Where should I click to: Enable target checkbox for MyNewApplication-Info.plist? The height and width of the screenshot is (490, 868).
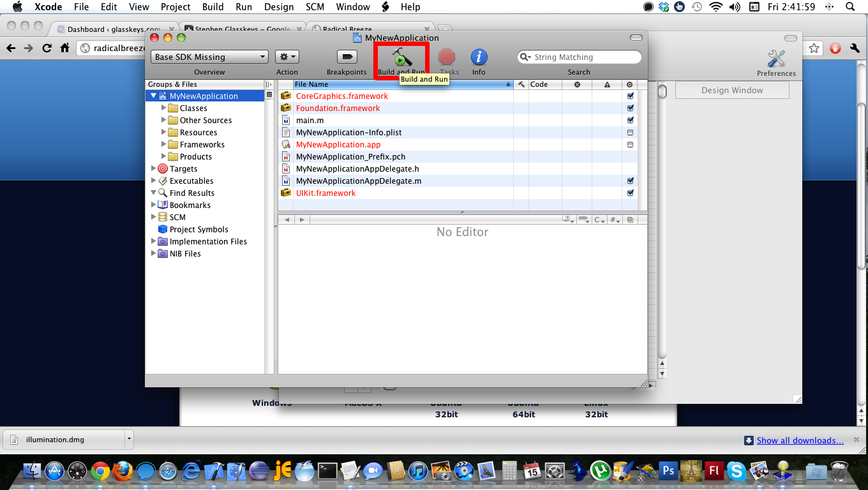tap(630, 133)
